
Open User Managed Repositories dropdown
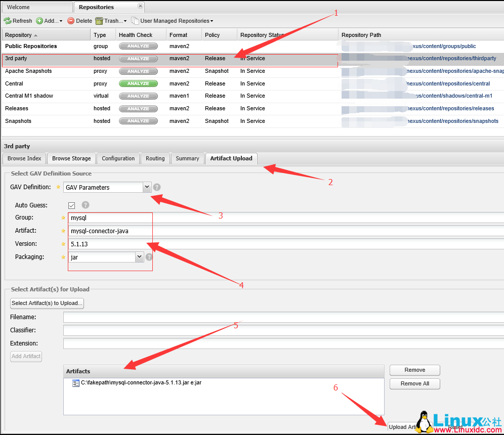(172, 21)
